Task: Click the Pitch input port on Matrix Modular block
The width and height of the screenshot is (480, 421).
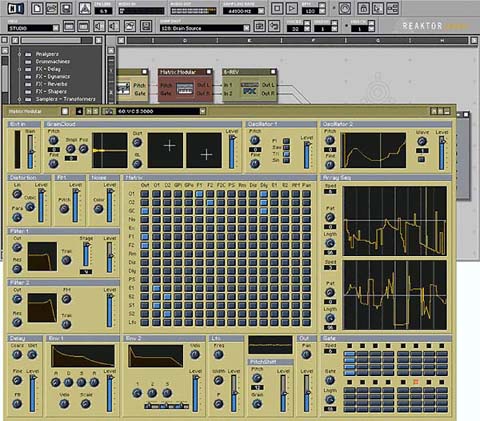Action: 165,85
